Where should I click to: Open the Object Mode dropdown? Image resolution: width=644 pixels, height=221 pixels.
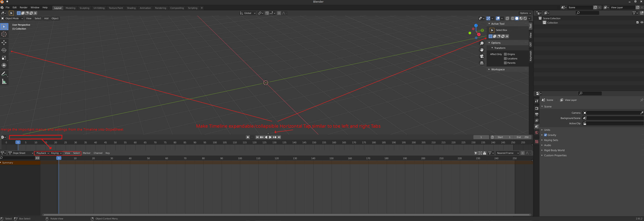click(12, 18)
